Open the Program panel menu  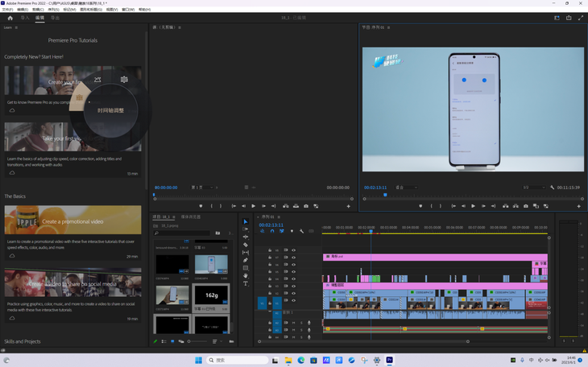[388, 27]
